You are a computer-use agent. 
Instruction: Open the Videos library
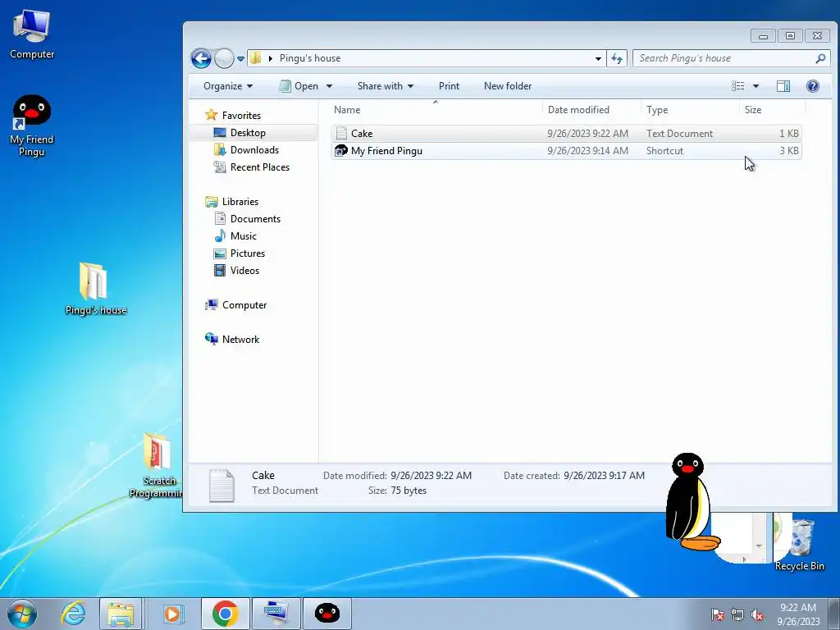244,271
